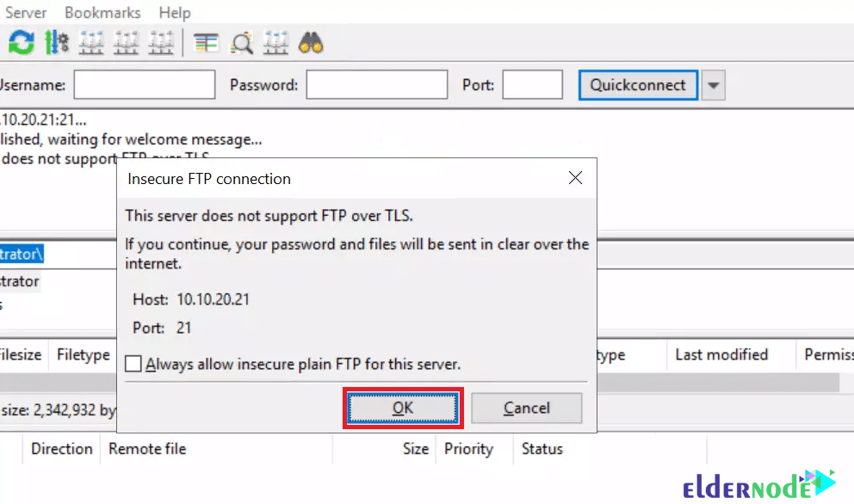Click the second server grid toolbar icon
The height and width of the screenshot is (504, 854).
[127, 42]
